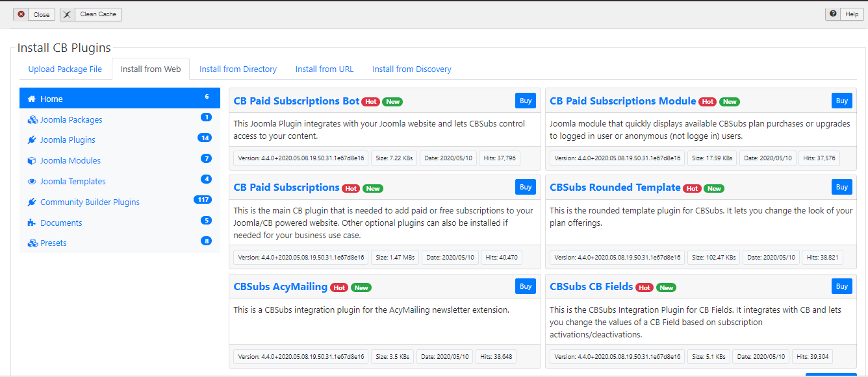Click "Size: 102.47 KBs" label
The image size is (868, 377).
click(714, 257)
